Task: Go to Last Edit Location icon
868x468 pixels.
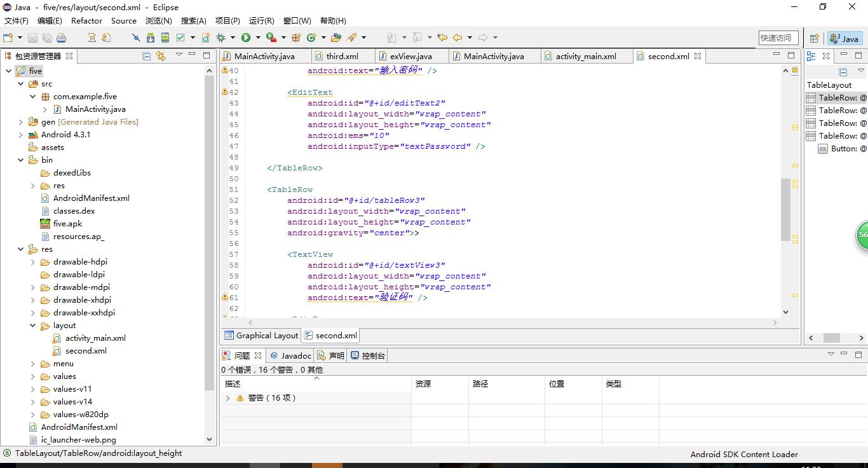Action: point(442,38)
